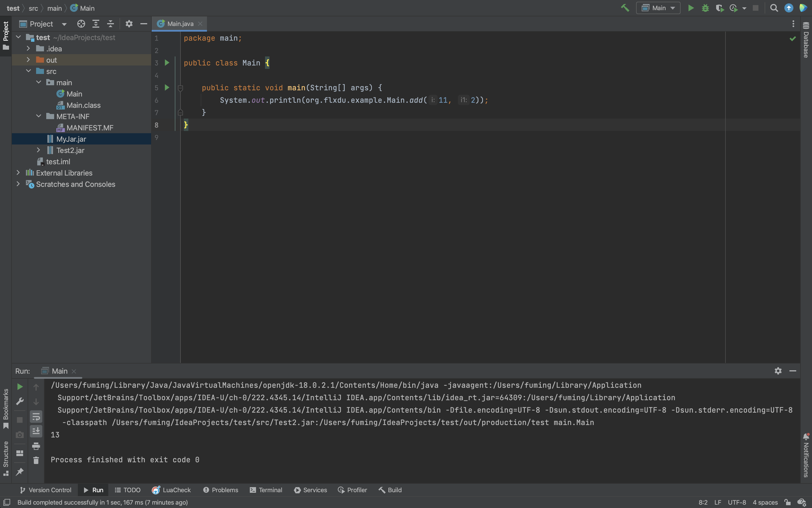Open Run panel settings gear

coord(778,371)
